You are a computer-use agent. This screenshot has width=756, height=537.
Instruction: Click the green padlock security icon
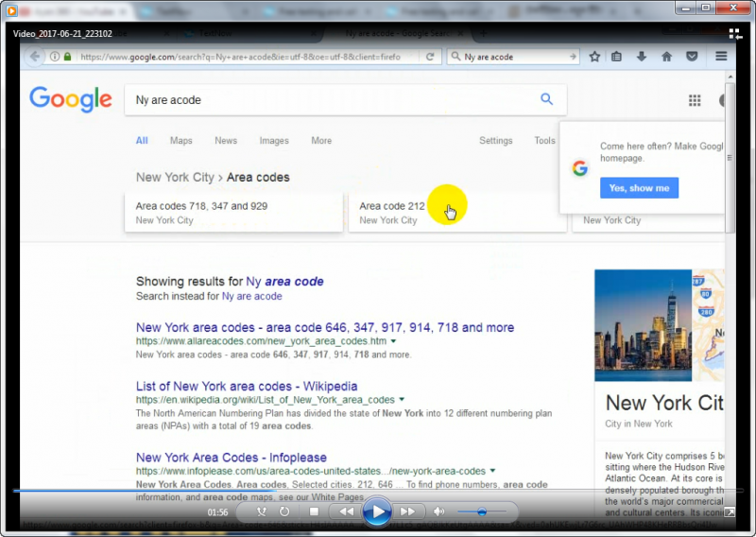pyautogui.click(x=67, y=57)
